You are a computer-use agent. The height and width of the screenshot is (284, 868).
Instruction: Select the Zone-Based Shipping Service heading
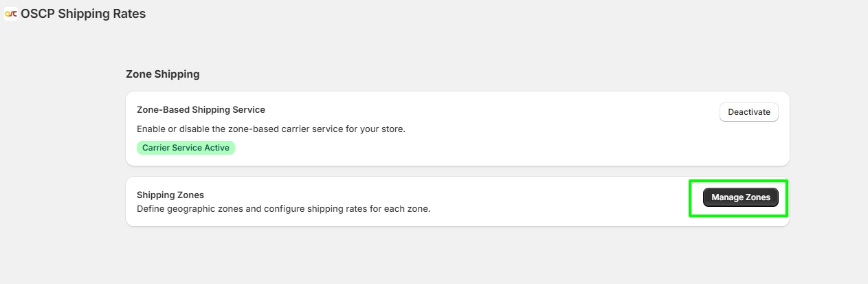coord(201,109)
